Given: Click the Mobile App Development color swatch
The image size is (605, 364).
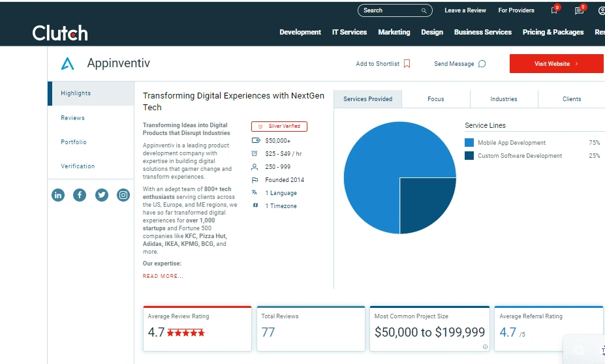Looking at the screenshot, I should pos(469,143).
